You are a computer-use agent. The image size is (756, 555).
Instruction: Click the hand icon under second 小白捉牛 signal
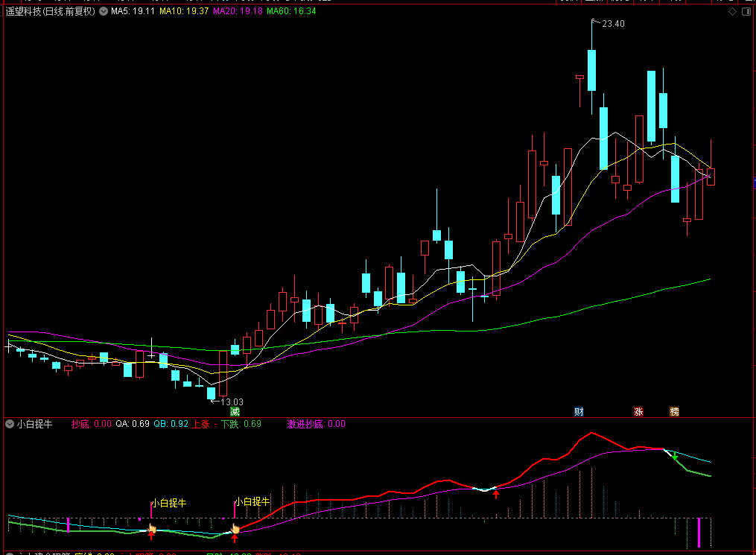235,528
